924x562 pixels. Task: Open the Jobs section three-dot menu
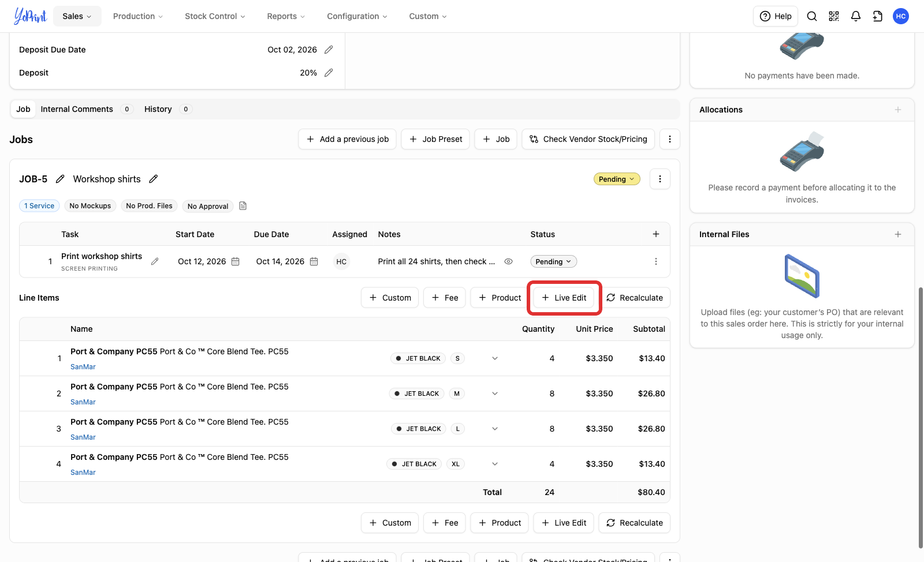(670, 139)
